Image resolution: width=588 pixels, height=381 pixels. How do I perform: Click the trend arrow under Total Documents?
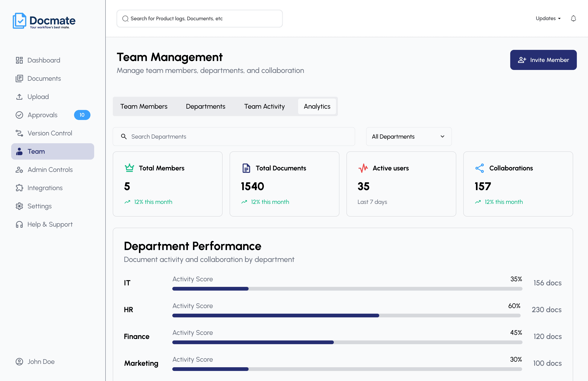pyautogui.click(x=244, y=202)
